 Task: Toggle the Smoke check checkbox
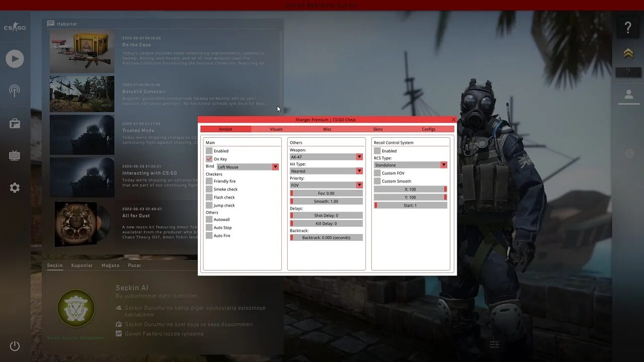[x=209, y=189]
